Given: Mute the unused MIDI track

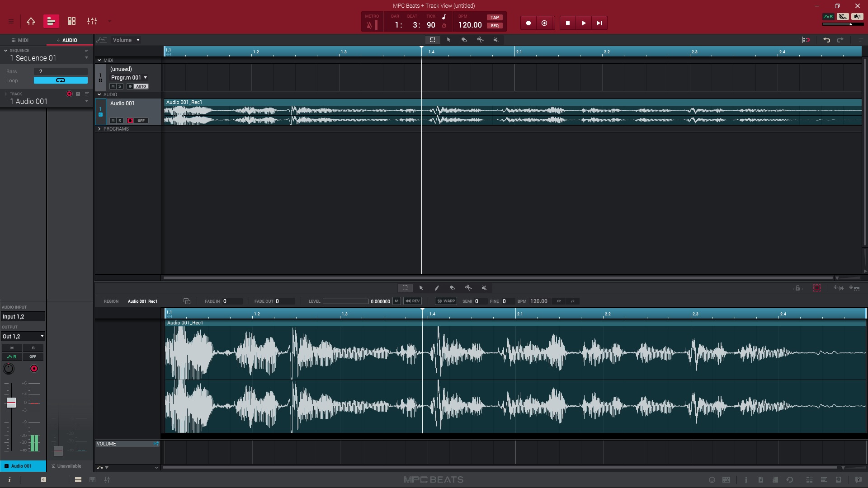Looking at the screenshot, I should tap(113, 86).
